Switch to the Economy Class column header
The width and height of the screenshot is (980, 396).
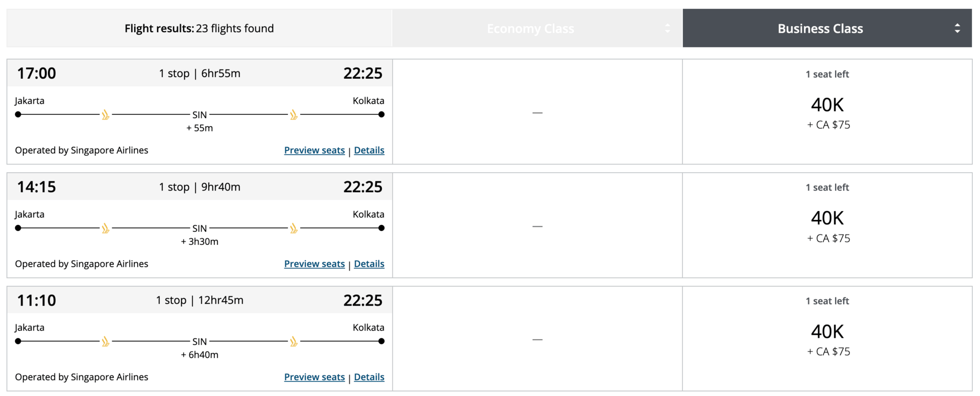point(530,29)
